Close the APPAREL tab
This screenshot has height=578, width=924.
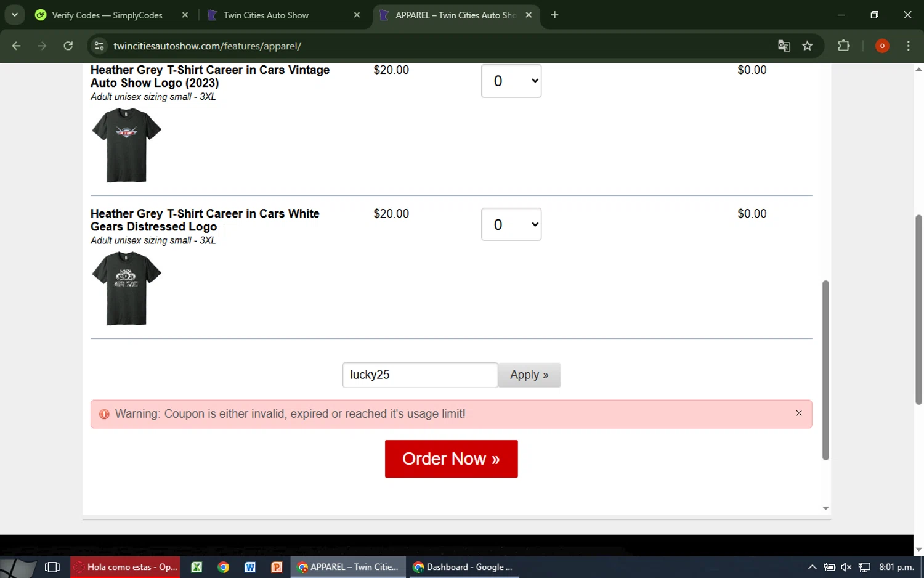point(529,15)
